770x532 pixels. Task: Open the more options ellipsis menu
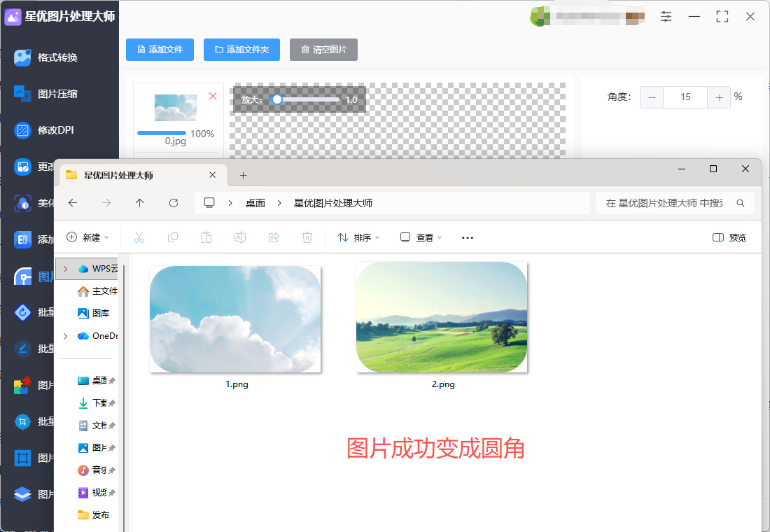[468, 238]
